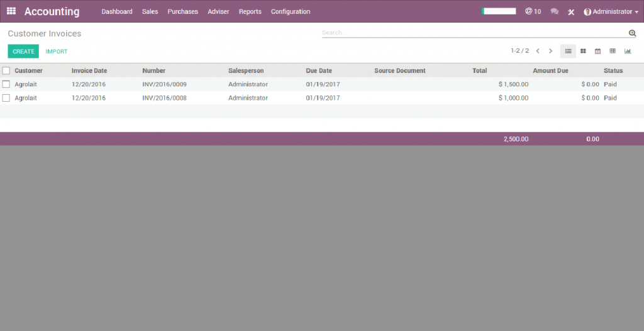Sort by the Amount Due column header
The height and width of the screenshot is (331, 644).
tap(551, 70)
